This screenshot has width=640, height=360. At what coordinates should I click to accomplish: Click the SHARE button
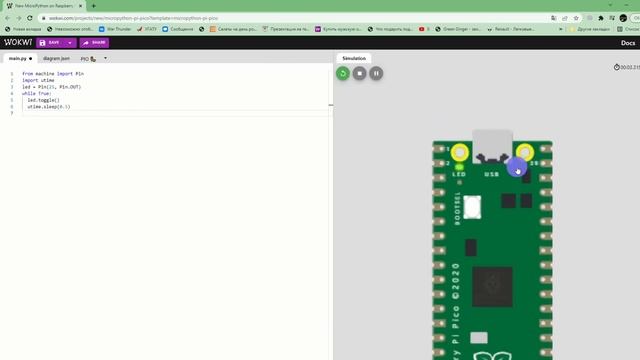coord(94,42)
